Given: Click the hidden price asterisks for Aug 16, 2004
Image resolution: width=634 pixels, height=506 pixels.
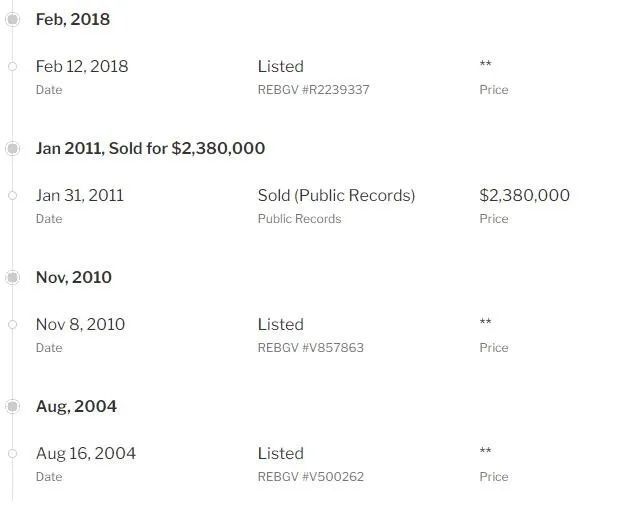Looking at the screenshot, I should coord(485,450).
